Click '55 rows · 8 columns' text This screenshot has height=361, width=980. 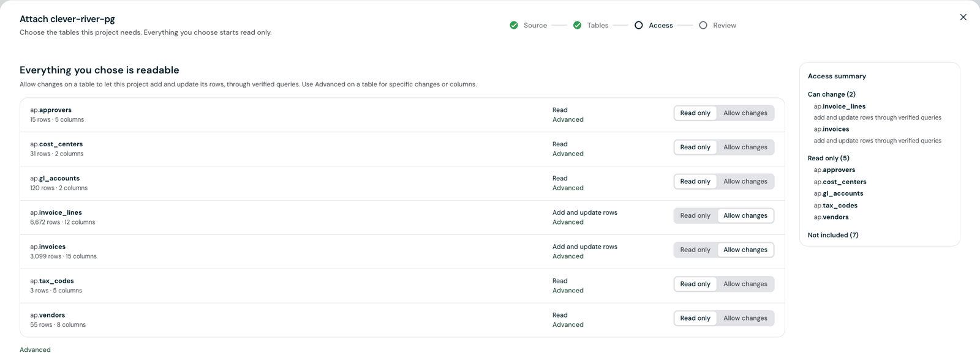[58, 326]
